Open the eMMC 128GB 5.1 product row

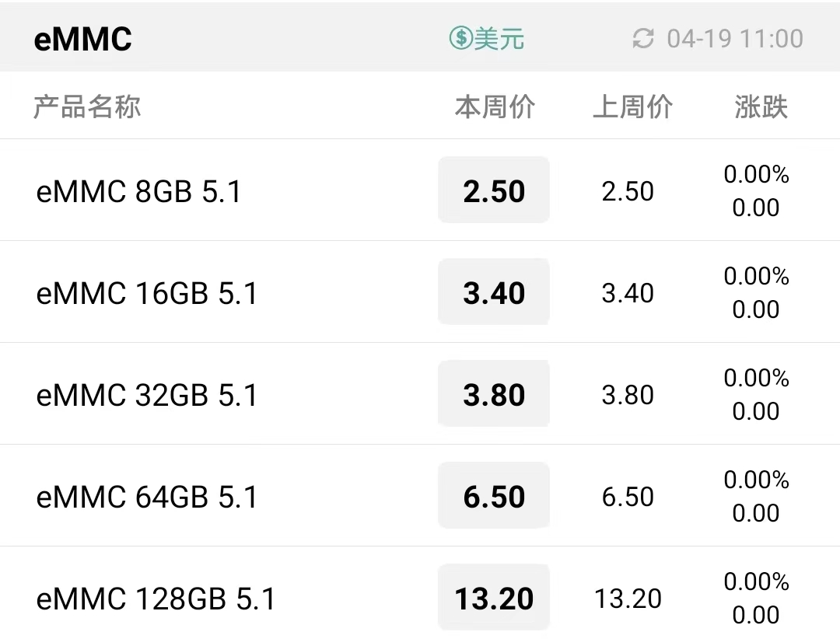(420, 593)
